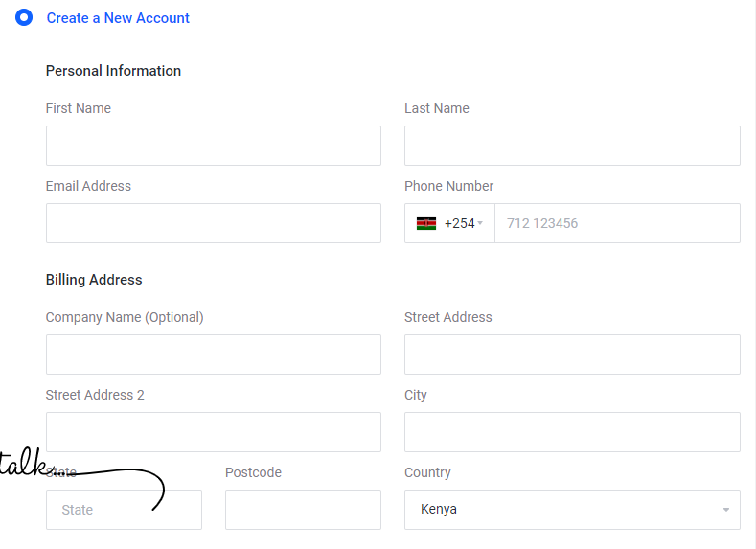
Task: Focus the City input field
Action: (572, 432)
